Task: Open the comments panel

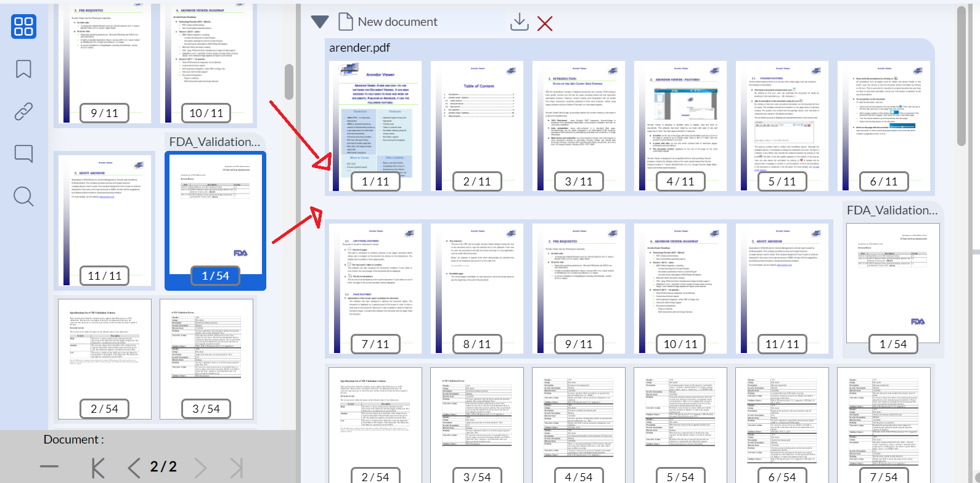Action: (x=23, y=153)
